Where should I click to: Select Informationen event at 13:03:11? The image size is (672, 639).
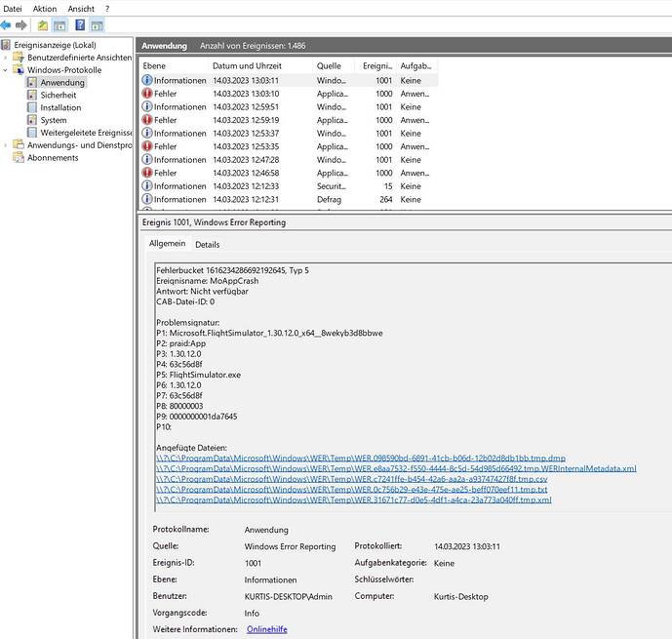click(x=290, y=81)
